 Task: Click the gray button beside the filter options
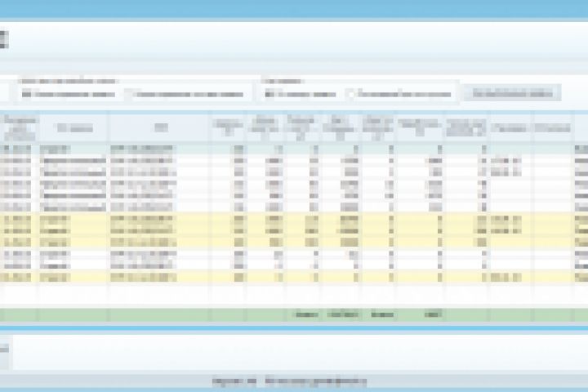point(512,92)
